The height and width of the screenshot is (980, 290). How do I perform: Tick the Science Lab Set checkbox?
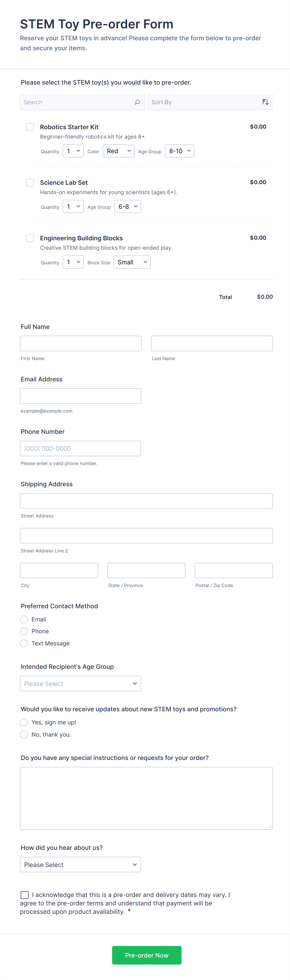(30, 183)
